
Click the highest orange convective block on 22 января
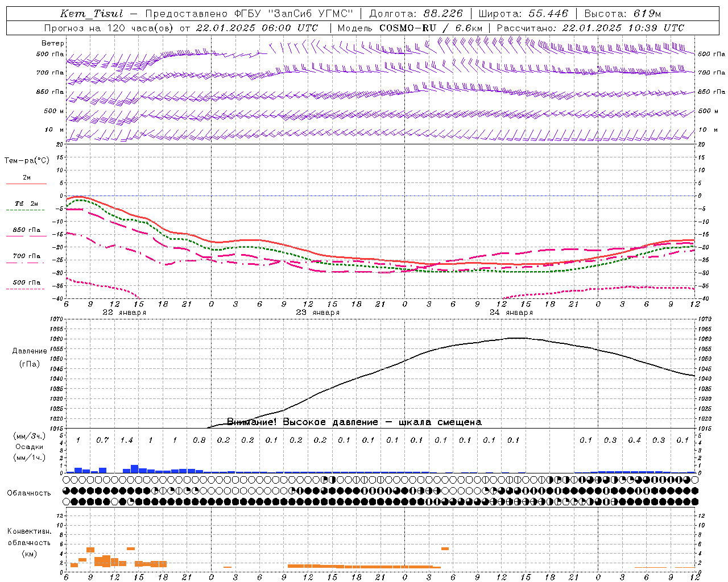pos(90,550)
